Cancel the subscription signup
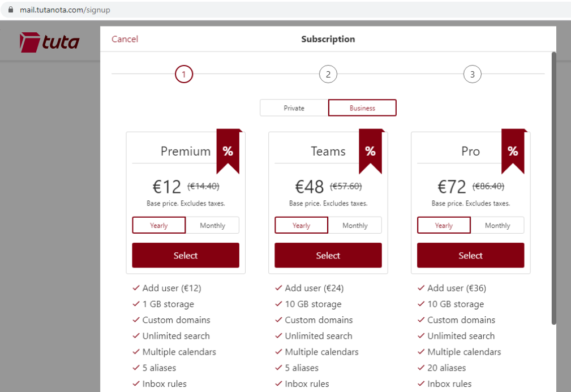Image resolution: width=571 pixels, height=392 pixels. click(x=124, y=39)
